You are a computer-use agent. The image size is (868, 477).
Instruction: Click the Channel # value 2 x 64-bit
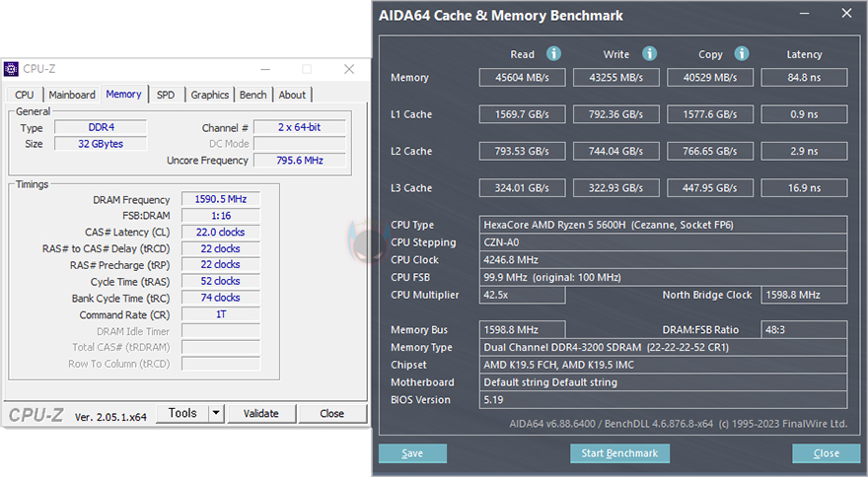(x=300, y=127)
